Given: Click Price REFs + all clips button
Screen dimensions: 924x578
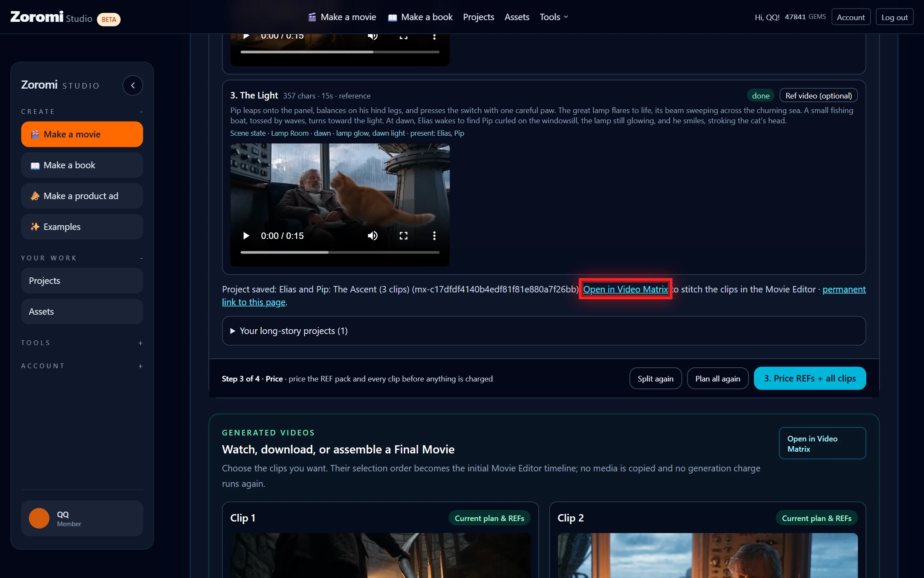Looking at the screenshot, I should (810, 378).
